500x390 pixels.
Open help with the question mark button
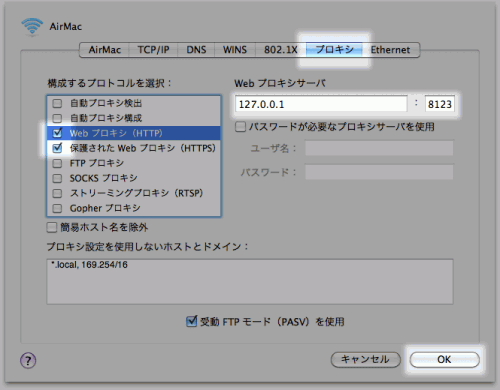coord(28,360)
